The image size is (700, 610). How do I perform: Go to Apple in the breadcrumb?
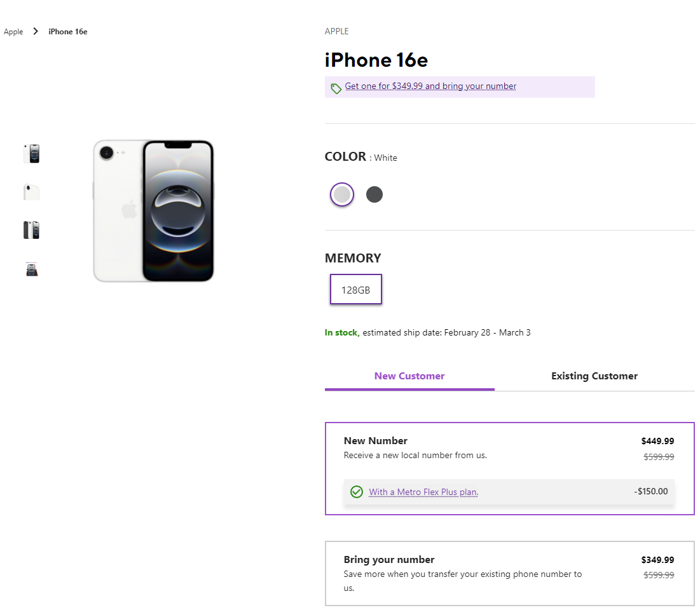coord(13,32)
